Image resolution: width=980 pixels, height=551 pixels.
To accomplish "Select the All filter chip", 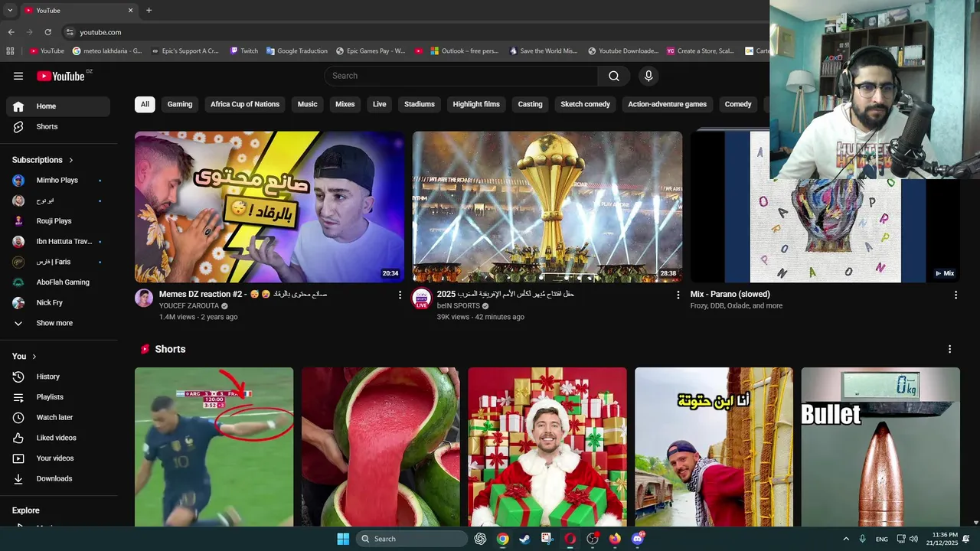I will point(145,104).
